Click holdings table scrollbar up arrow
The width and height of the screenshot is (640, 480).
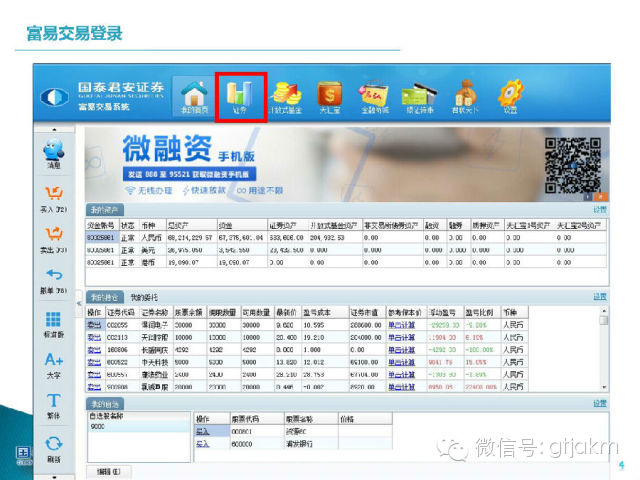[604, 311]
